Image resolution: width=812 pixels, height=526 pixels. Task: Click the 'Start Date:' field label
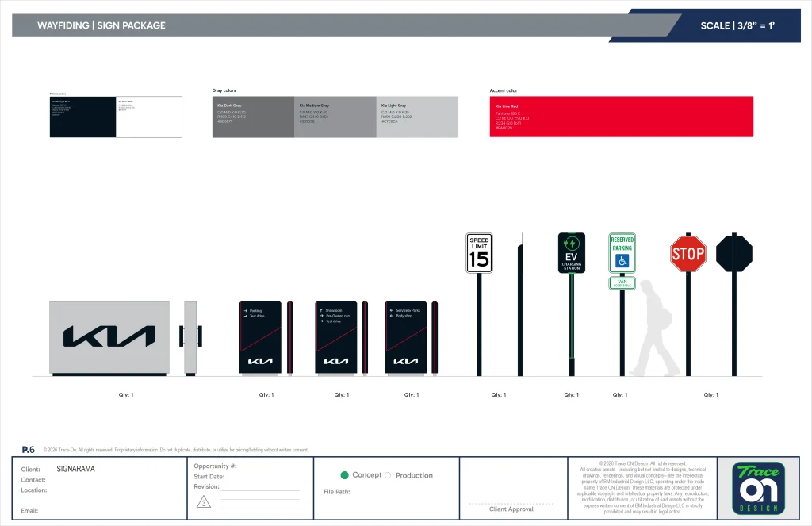[209, 476]
